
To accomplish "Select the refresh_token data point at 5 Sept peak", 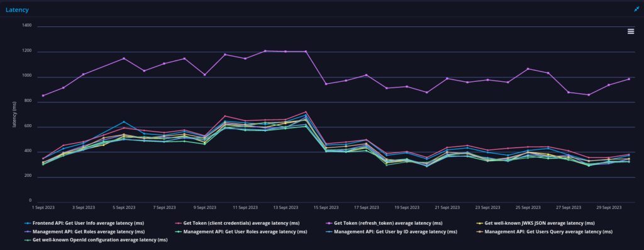I will point(124,59).
